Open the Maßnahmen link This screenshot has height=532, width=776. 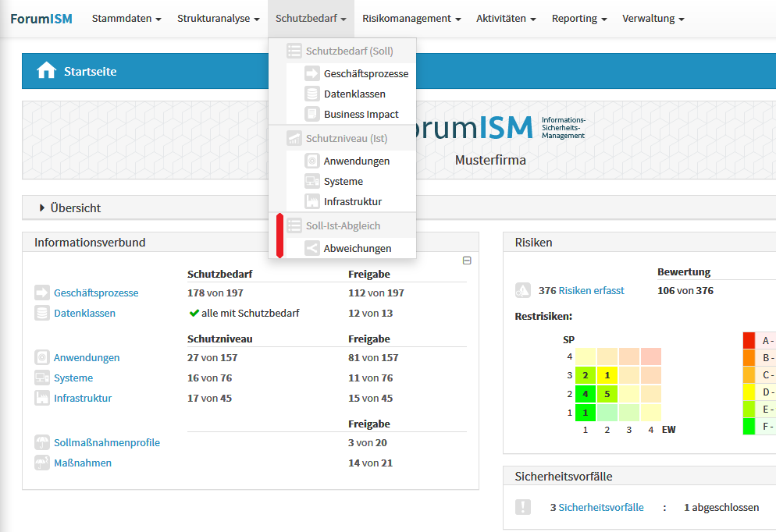point(82,463)
